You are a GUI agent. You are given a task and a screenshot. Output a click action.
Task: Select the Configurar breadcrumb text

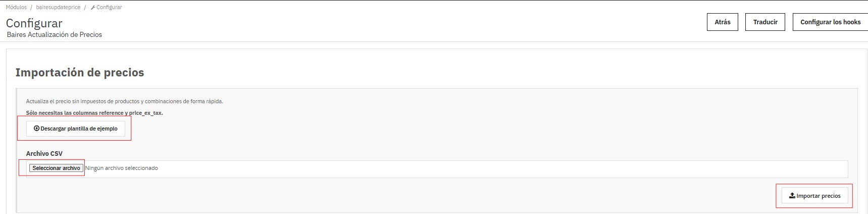click(x=109, y=8)
